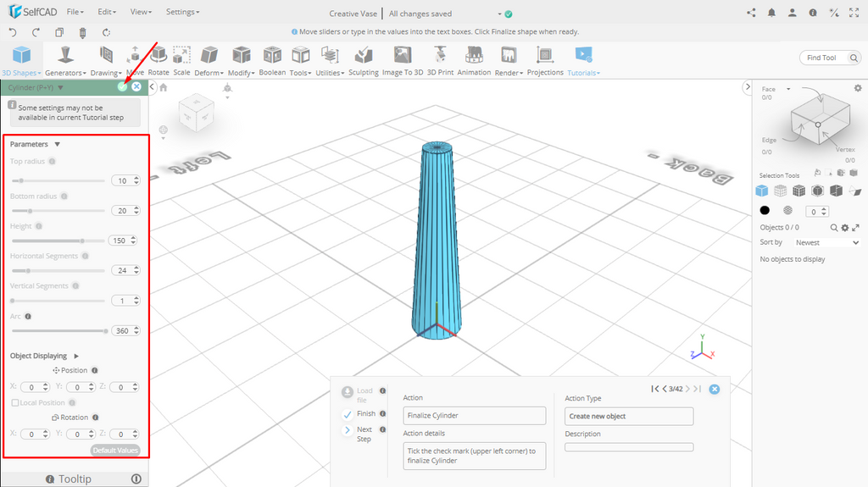
Task: Open the Tools toolbar item
Action: pyautogui.click(x=301, y=61)
